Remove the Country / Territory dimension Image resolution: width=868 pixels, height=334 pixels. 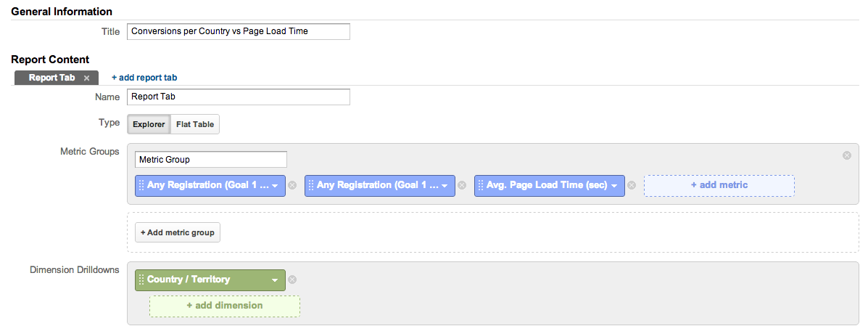pos(292,280)
